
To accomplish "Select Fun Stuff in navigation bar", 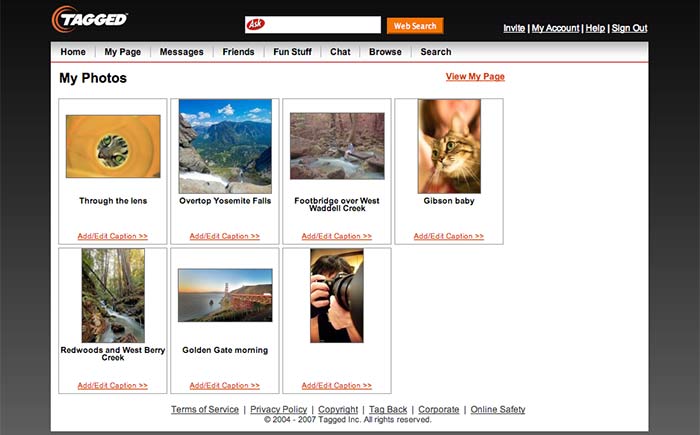I will 292,52.
